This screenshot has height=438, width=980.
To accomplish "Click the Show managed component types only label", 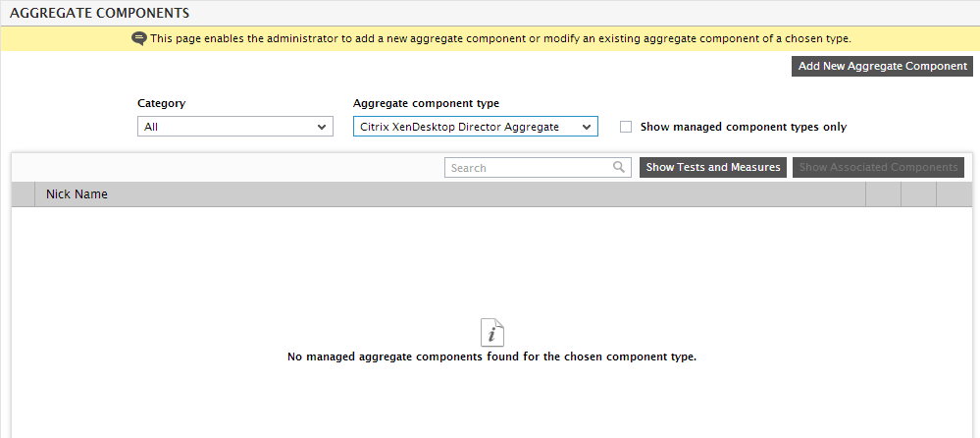I will tap(744, 127).
